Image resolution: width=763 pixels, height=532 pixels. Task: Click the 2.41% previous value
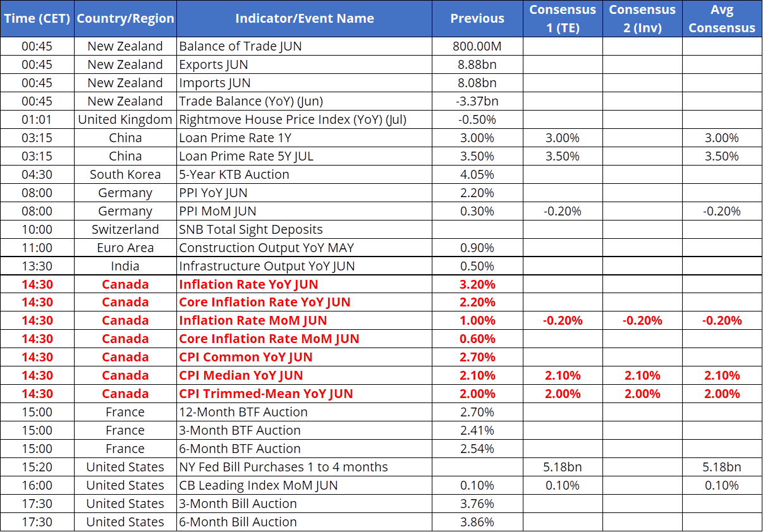[x=477, y=430]
